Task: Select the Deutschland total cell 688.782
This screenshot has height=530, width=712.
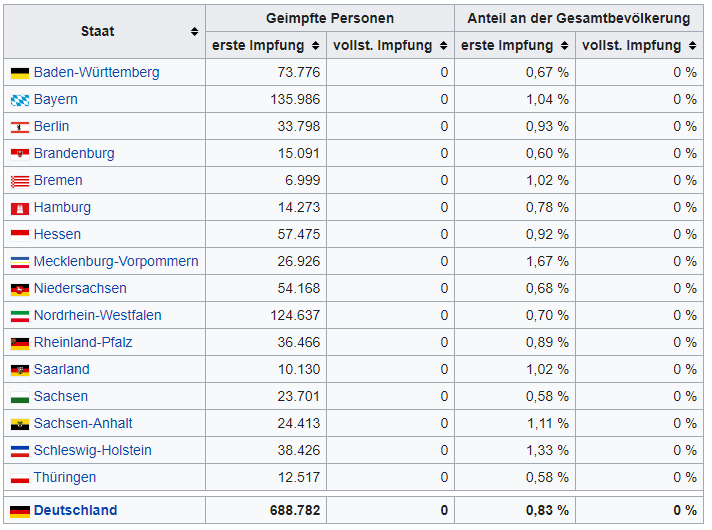Action: (x=295, y=511)
